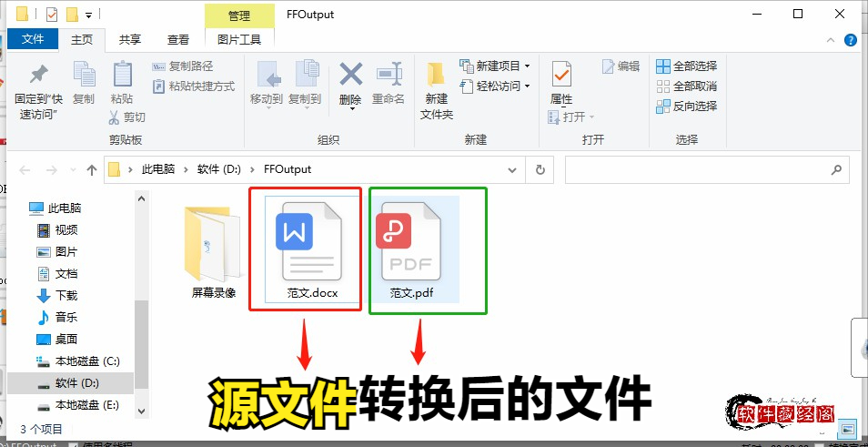Refresh the folder view

pos(540,170)
